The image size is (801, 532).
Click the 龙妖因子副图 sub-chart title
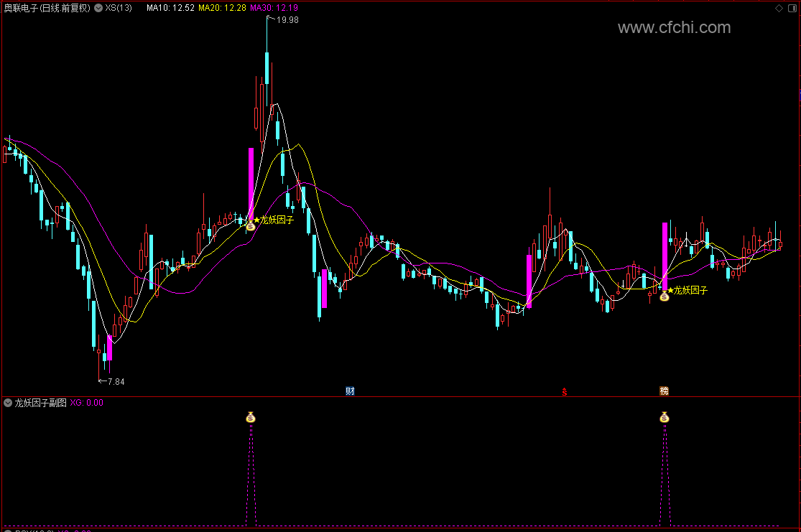(x=40, y=403)
